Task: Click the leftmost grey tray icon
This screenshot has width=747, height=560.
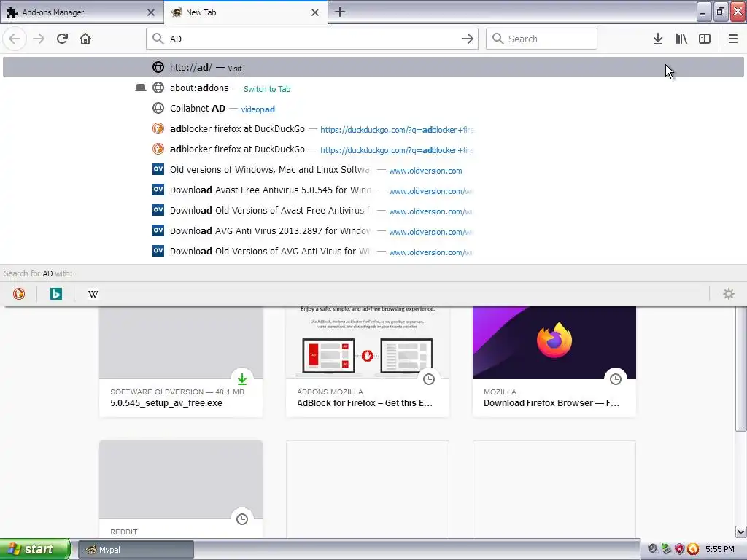Action: [x=652, y=549]
